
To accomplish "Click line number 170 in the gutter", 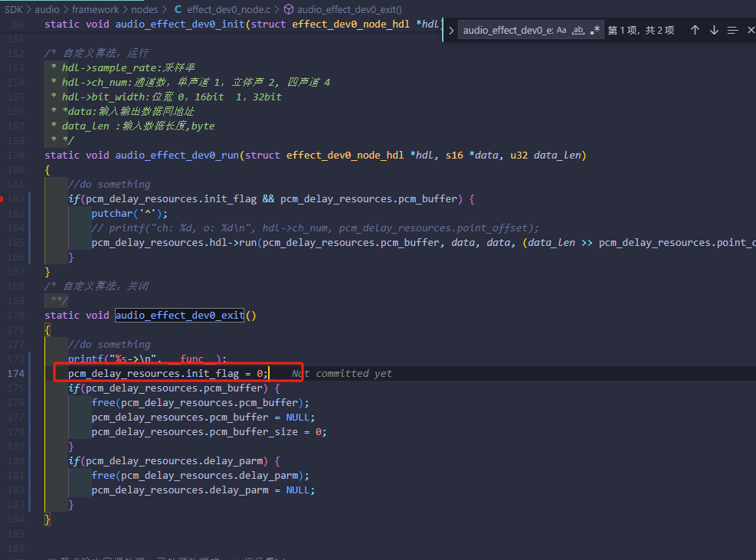I will point(15,315).
